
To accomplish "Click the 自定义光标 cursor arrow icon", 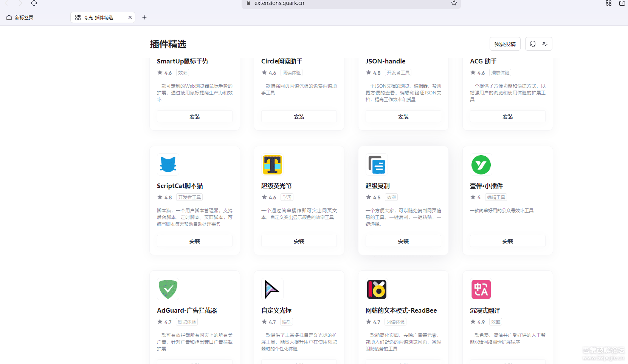I will (x=272, y=289).
